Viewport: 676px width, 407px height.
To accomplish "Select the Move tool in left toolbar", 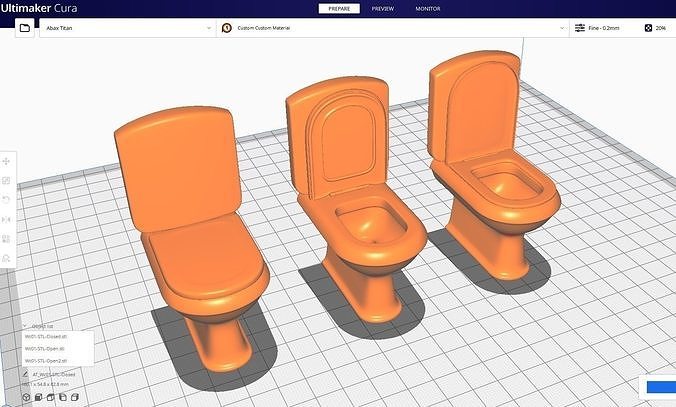I will 6,161.
